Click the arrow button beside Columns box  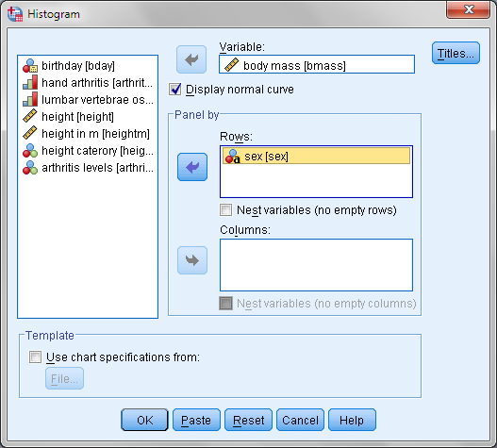coord(192,260)
